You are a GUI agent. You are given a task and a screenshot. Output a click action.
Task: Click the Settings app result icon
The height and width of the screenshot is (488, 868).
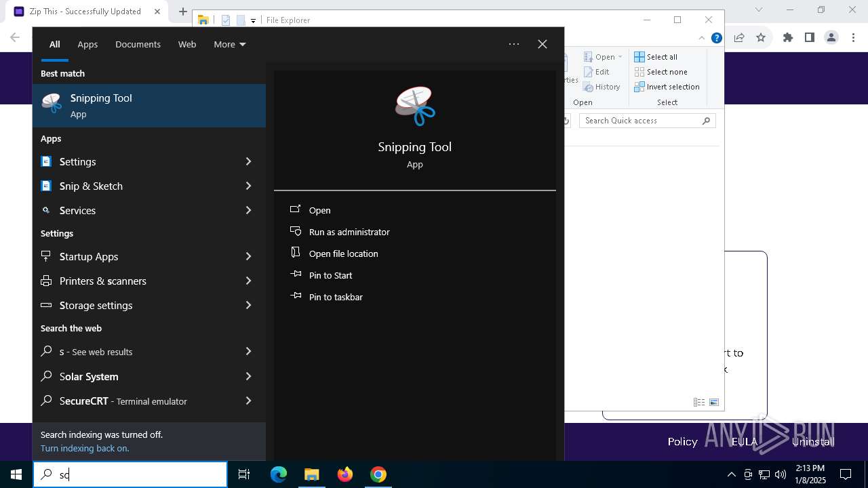(46, 161)
